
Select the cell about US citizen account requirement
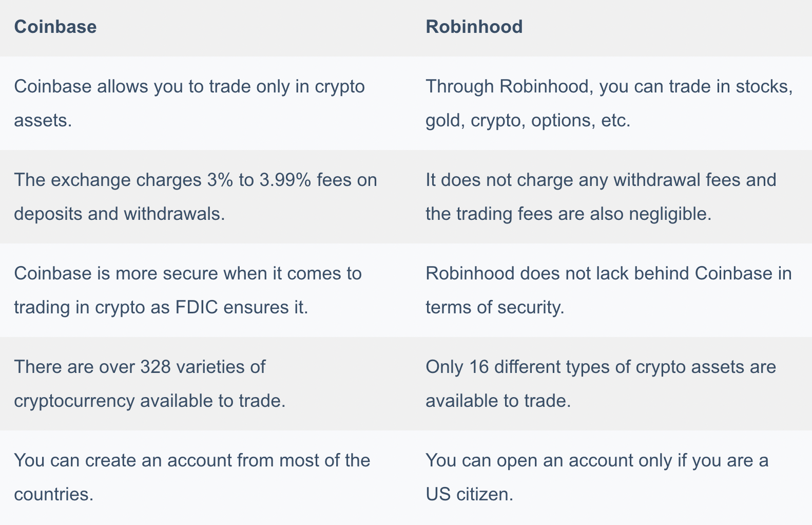(597, 477)
